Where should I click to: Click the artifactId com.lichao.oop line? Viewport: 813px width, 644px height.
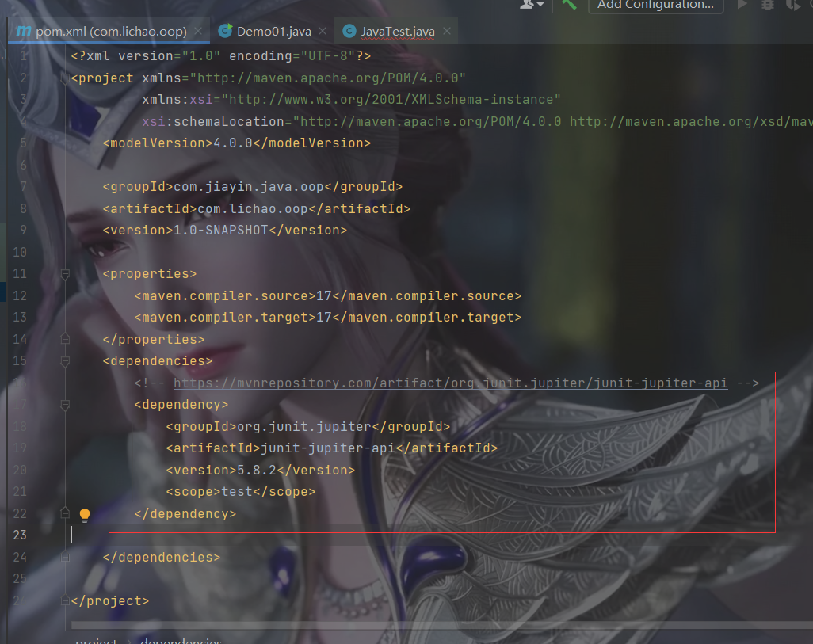pyautogui.click(x=257, y=209)
